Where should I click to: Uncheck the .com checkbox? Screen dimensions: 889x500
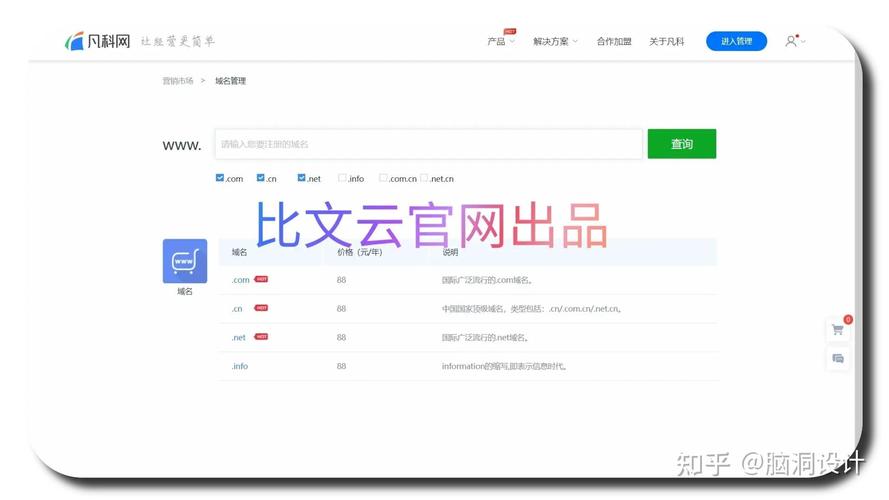pyautogui.click(x=219, y=177)
